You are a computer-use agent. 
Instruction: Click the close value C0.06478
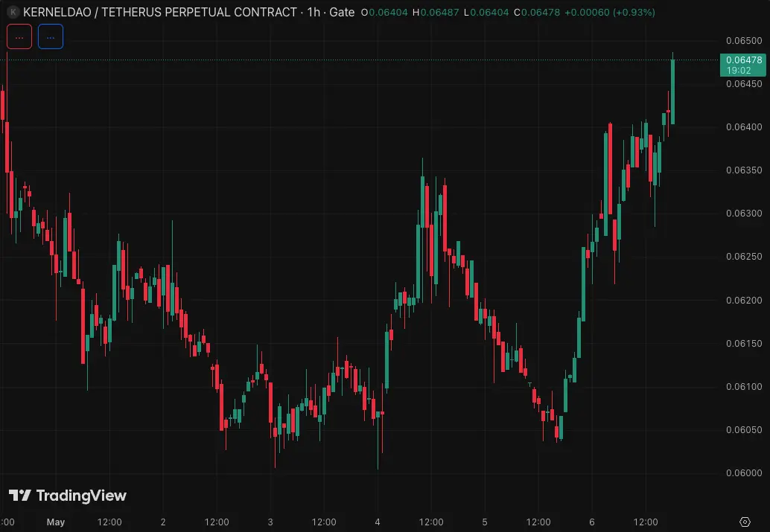(537, 12)
